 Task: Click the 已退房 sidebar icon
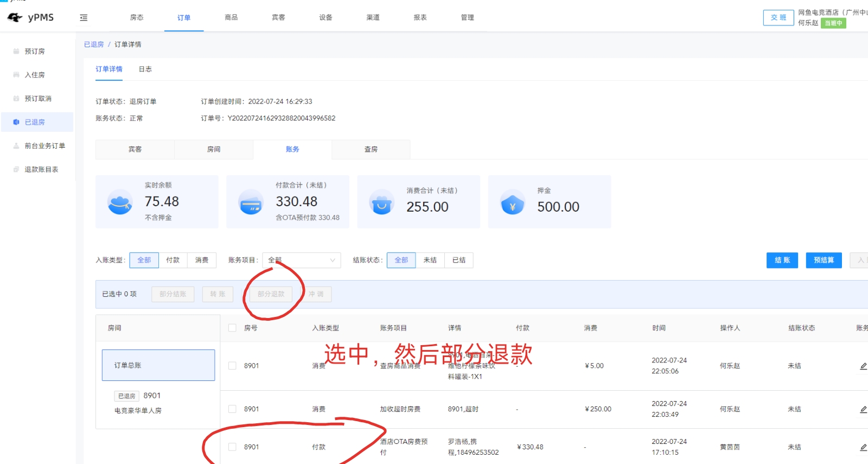click(16, 122)
